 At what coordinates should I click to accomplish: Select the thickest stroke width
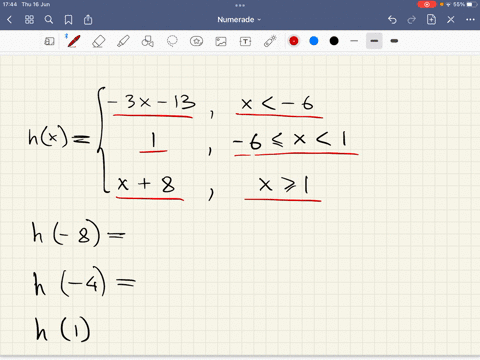[394, 41]
